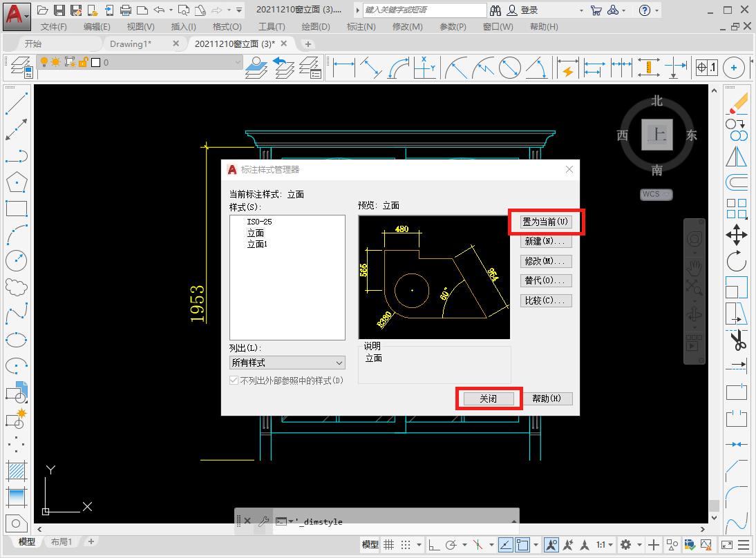This screenshot has height=558, width=756.
Task: Pick the Revision Cloud tool
Action: coord(16,287)
